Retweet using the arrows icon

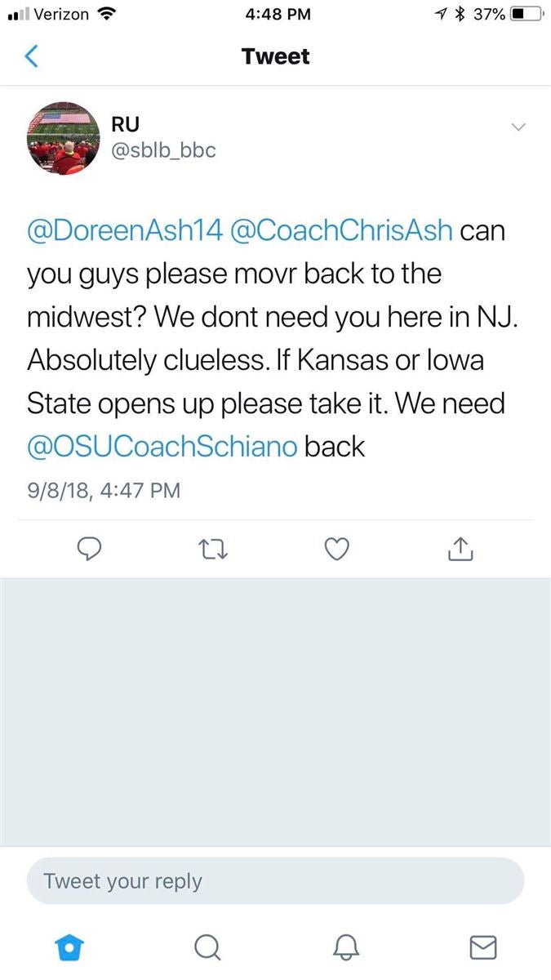click(x=214, y=550)
